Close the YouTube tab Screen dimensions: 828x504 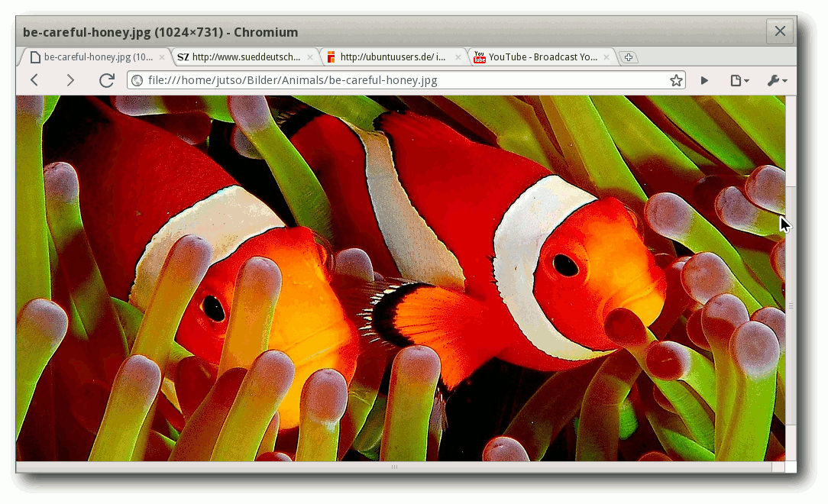point(607,57)
